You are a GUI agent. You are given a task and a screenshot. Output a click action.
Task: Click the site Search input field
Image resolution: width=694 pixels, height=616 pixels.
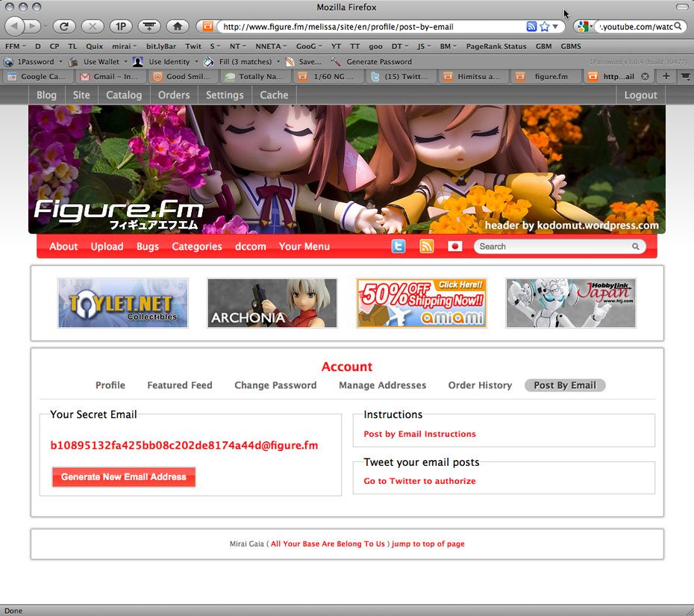[553, 246]
